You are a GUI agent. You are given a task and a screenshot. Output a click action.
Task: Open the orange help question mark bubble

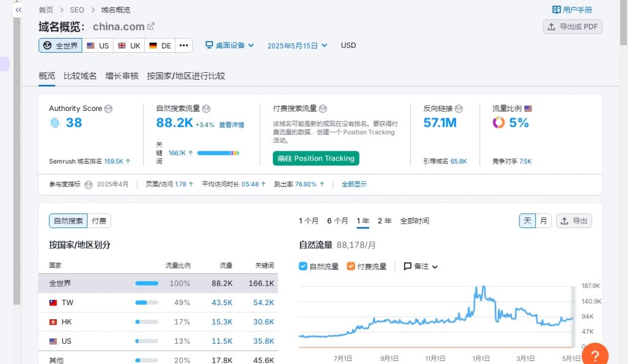[595, 355]
